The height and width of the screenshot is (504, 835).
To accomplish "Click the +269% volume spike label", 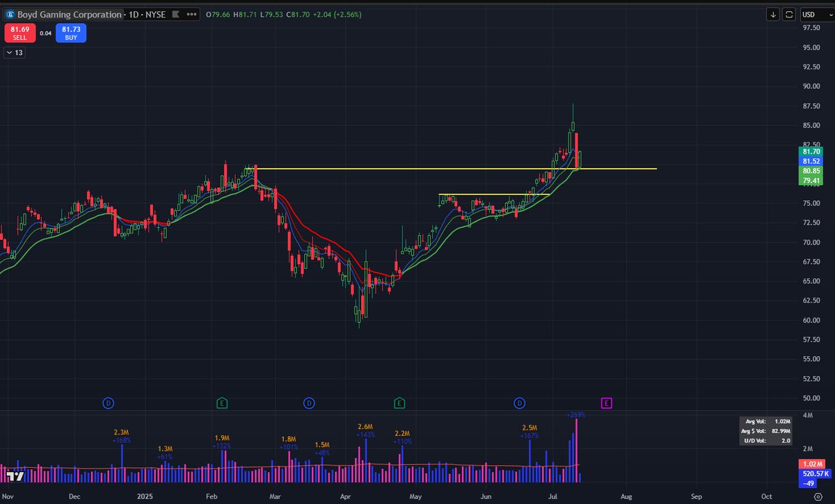I will 576,414.
